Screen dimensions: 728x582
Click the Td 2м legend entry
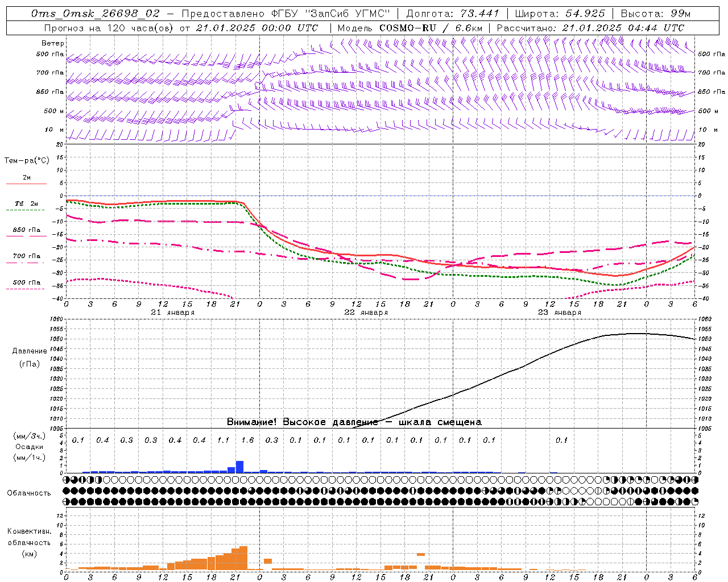point(27,203)
